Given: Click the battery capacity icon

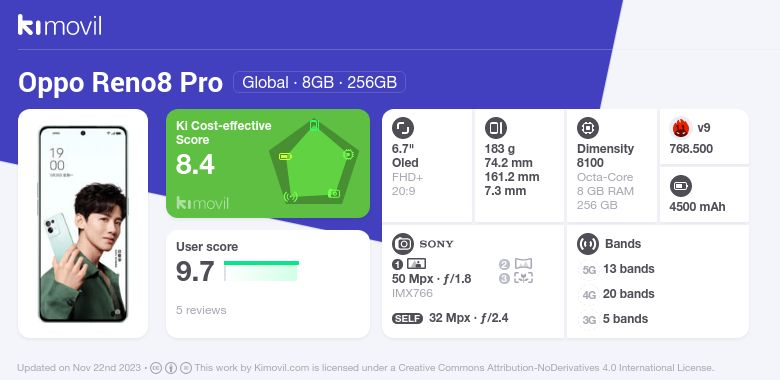Looking at the screenshot, I should [681, 187].
